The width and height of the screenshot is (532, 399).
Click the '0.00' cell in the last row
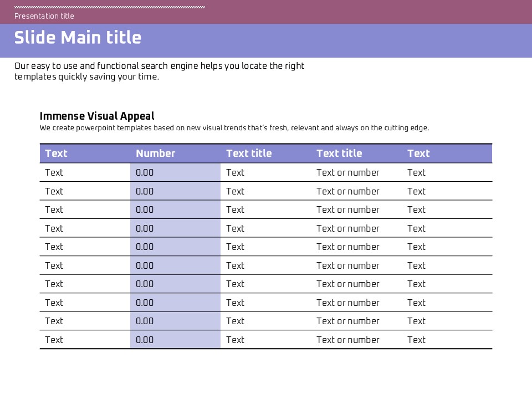click(145, 340)
